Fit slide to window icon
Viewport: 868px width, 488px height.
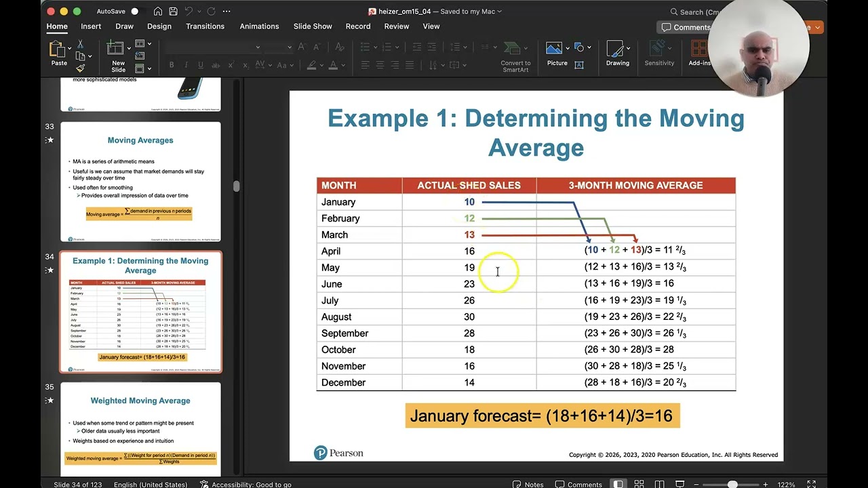[x=811, y=485]
